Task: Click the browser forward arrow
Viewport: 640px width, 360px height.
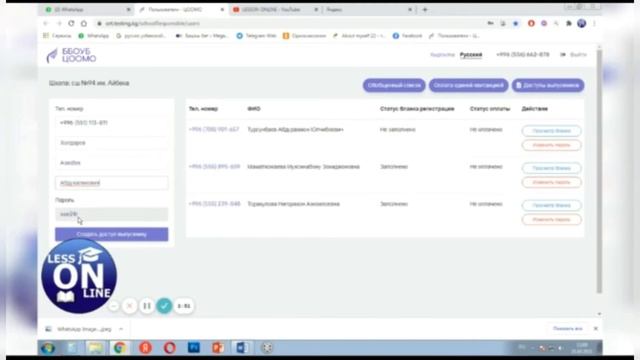Action: [58, 24]
